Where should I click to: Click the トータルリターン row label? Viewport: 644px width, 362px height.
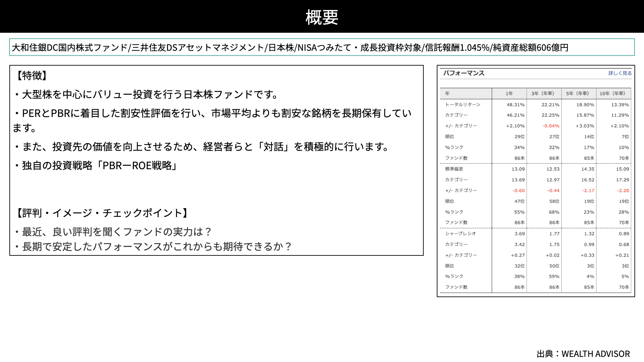pyautogui.click(x=463, y=105)
